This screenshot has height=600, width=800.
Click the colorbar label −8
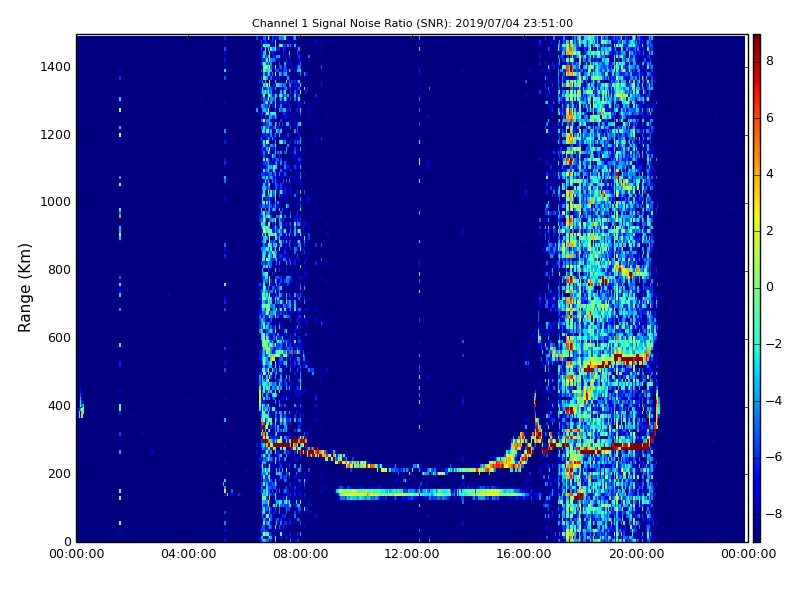[774, 514]
